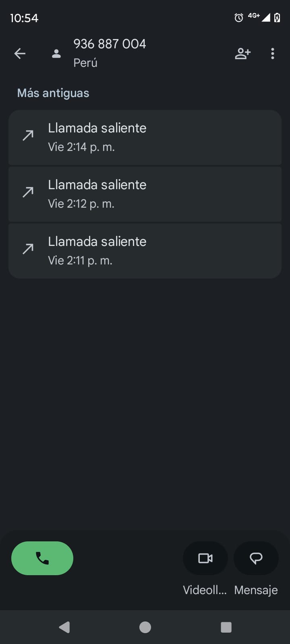Open the three-dot overflow menu
This screenshot has width=290, height=644.
click(x=273, y=54)
